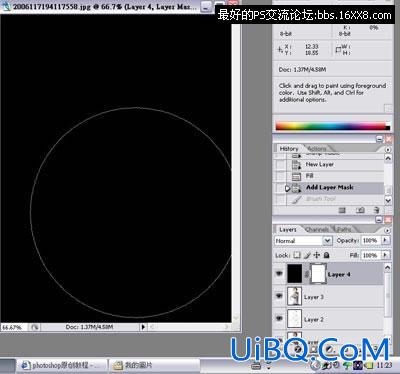Image resolution: width=400 pixels, height=374 pixels.
Task: Lock image pixels (brush lock icon)
Action: tap(307, 255)
